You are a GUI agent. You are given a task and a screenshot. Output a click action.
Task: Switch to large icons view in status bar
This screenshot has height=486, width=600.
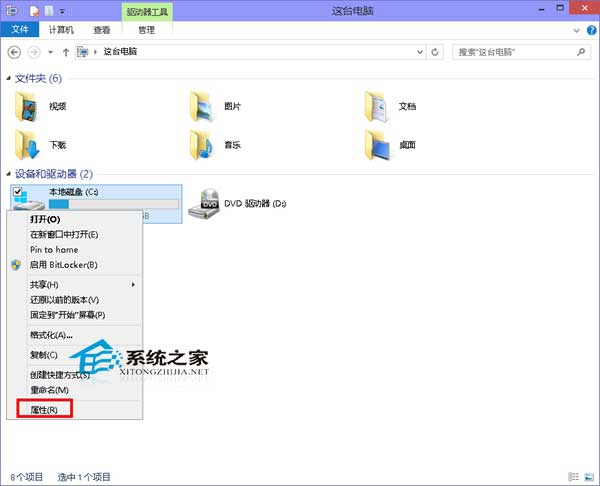589,476
